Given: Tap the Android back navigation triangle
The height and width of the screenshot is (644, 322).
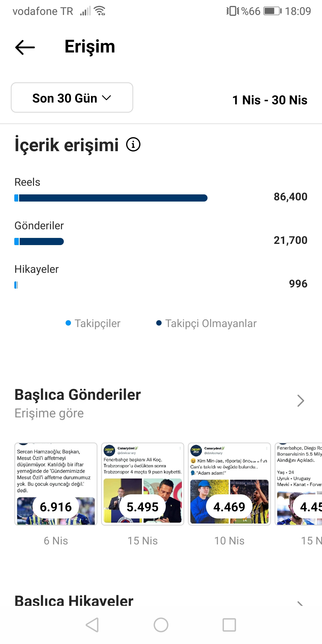Looking at the screenshot, I should pyautogui.click(x=92, y=625).
